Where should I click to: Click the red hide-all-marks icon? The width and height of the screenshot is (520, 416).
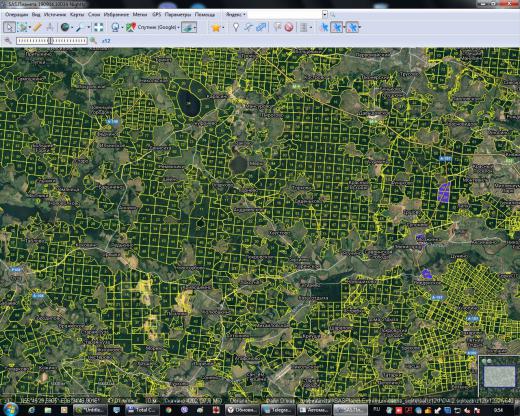(289, 27)
